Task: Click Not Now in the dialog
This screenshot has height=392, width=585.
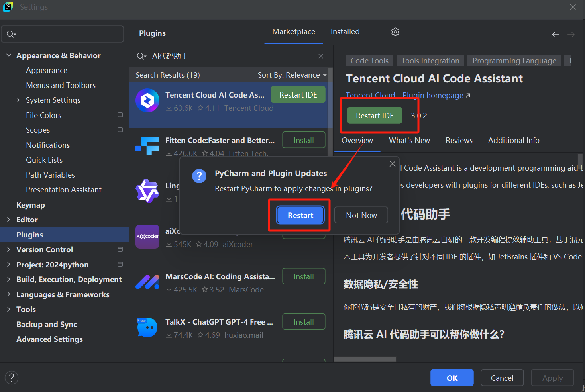Action: (361, 215)
